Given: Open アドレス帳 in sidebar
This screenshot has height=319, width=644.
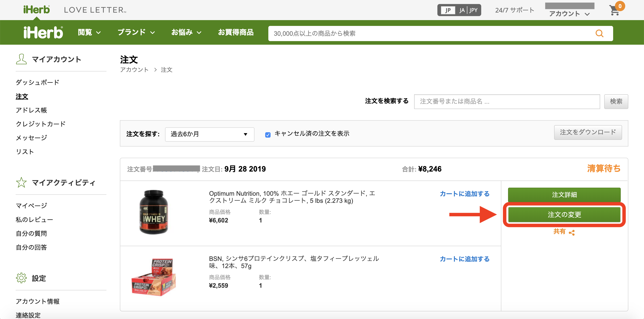Looking at the screenshot, I should point(31,110).
